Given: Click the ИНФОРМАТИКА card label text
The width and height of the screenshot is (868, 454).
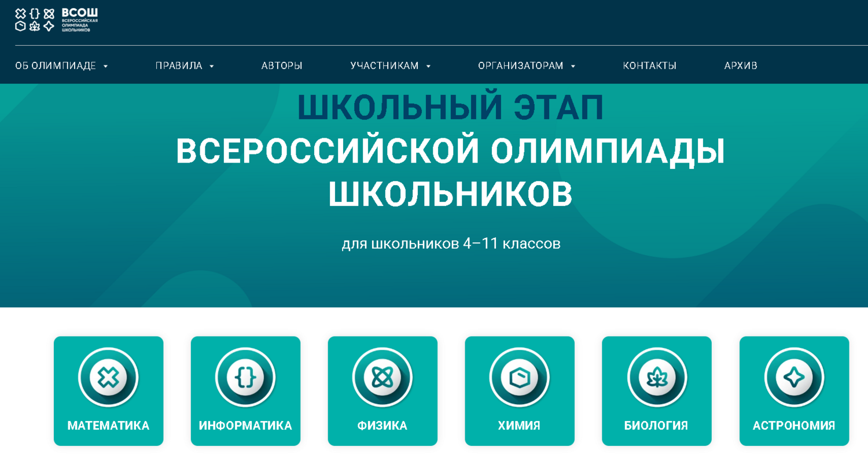Looking at the screenshot, I should 245,426.
